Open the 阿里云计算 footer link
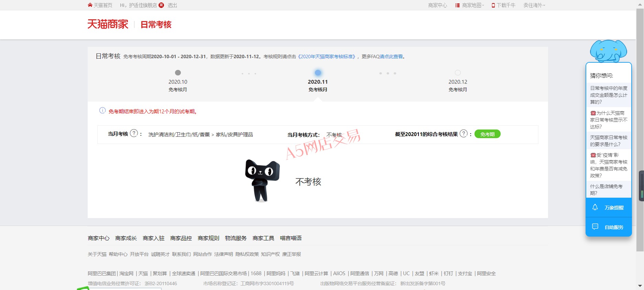The image size is (644, 290). pos(316,273)
